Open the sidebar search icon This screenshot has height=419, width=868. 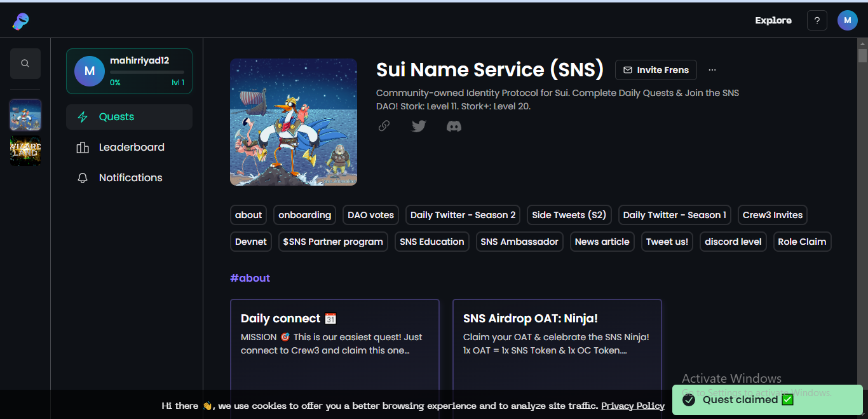[25, 64]
